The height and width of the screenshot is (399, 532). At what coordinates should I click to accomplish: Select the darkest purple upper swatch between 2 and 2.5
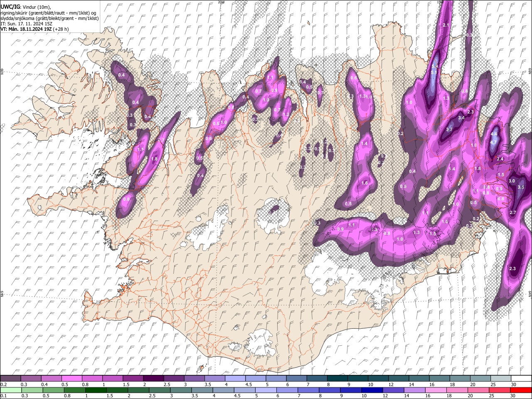click(x=154, y=378)
